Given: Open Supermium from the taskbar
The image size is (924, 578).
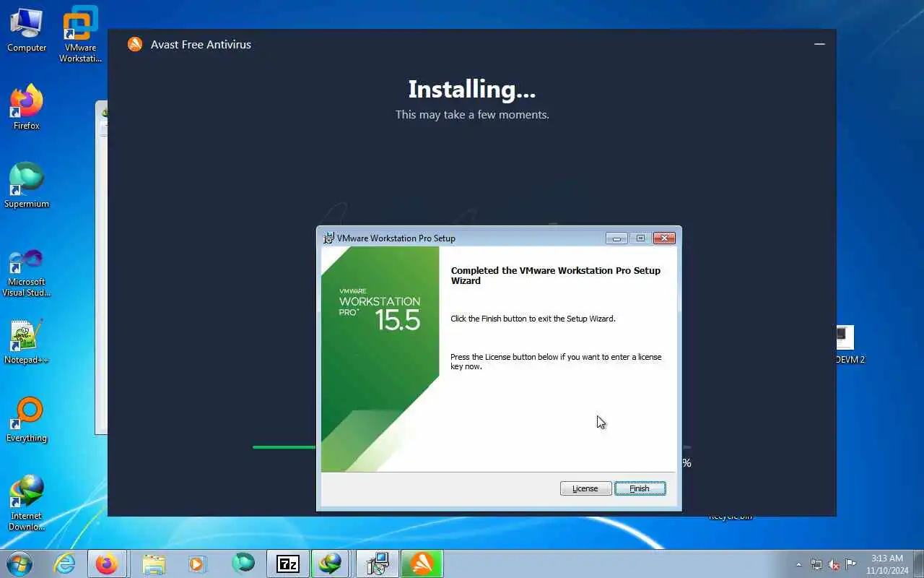Looking at the screenshot, I should coord(243,564).
